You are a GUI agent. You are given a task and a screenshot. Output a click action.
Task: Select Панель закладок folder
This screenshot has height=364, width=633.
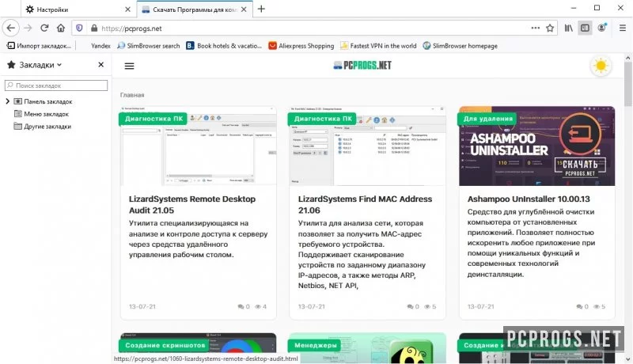(44, 102)
